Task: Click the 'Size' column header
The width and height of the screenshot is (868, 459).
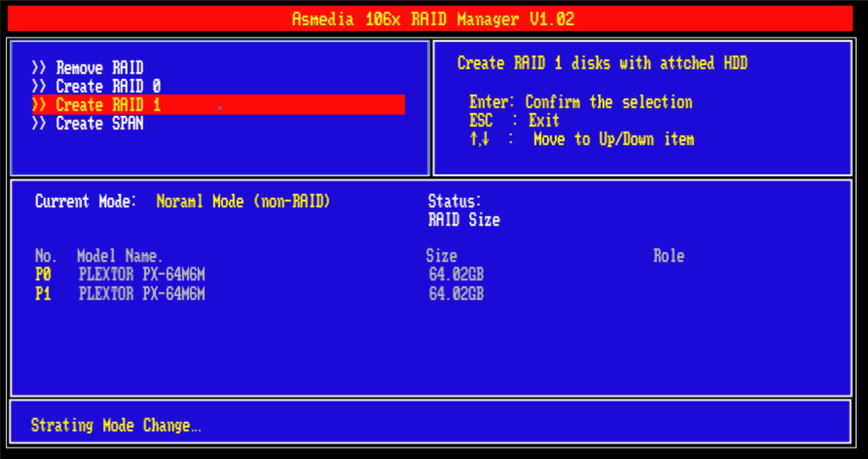Action: [x=441, y=256]
